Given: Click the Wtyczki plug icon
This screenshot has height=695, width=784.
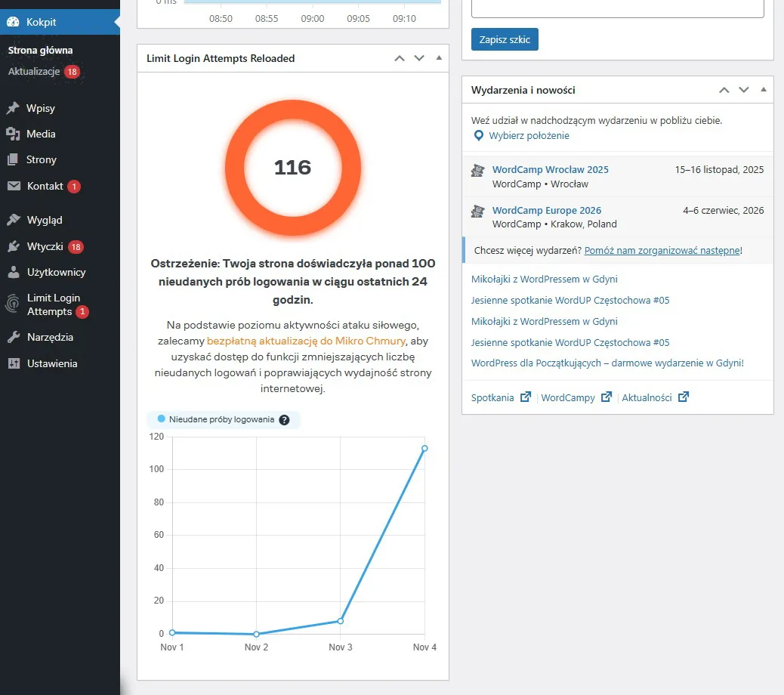Looking at the screenshot, I should (14, 246).
